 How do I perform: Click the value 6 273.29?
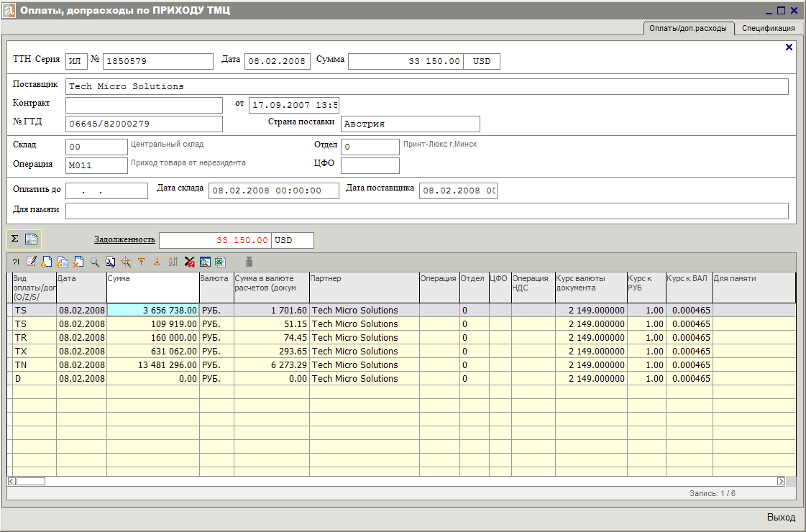tap(271, 365)
